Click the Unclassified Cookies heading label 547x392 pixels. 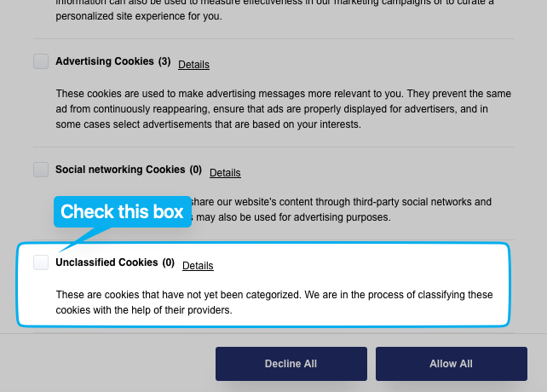coord(107,262)
